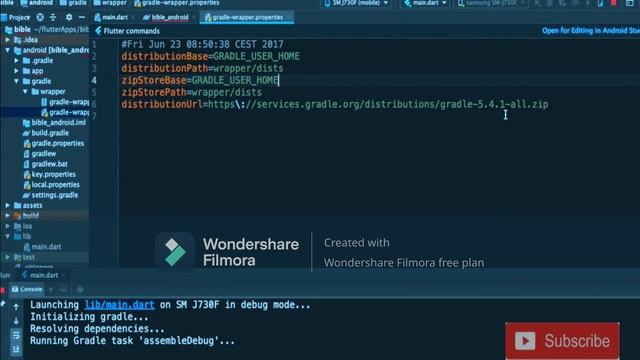Select gradlew.bat in the project tree
Screen dimensions: 640x360
click(45, 164)
